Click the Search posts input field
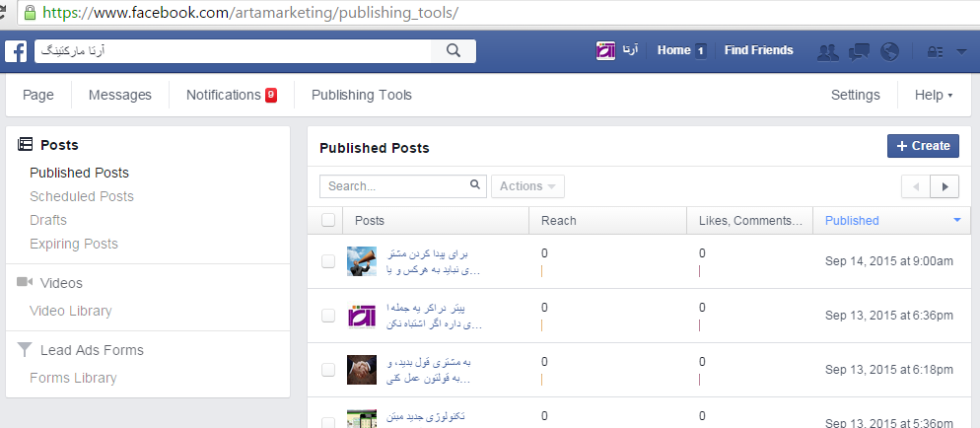 [394, 185]
